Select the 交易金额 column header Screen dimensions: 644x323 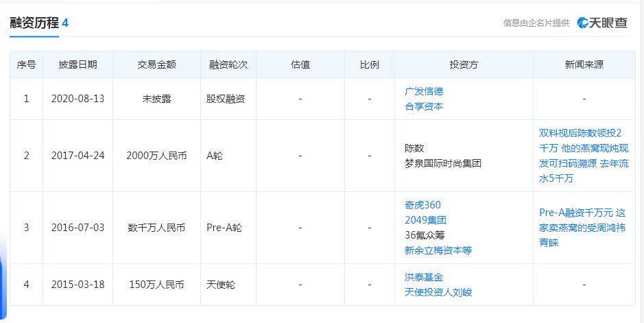[156, 64]
